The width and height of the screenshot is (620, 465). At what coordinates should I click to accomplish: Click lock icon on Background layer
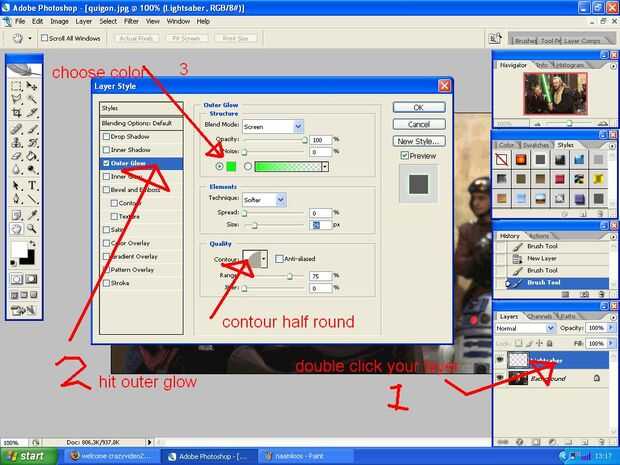click(597, 378)
